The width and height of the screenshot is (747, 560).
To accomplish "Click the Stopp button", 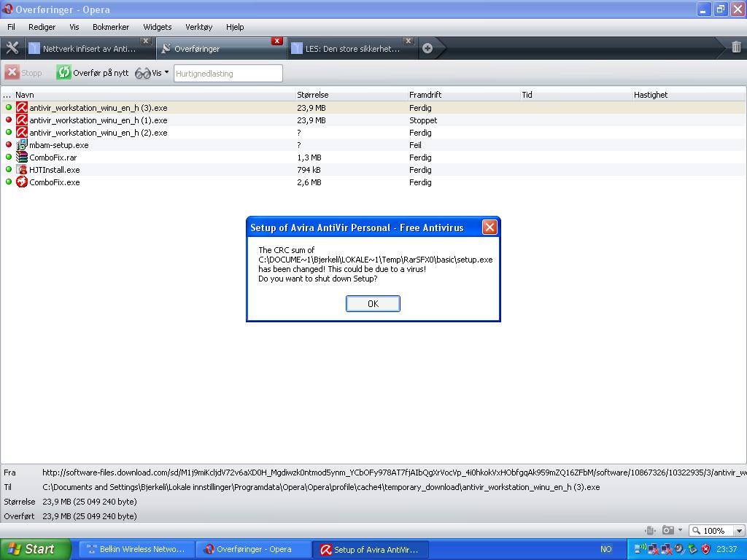I will pyautogui.click(x=24, y=73).
